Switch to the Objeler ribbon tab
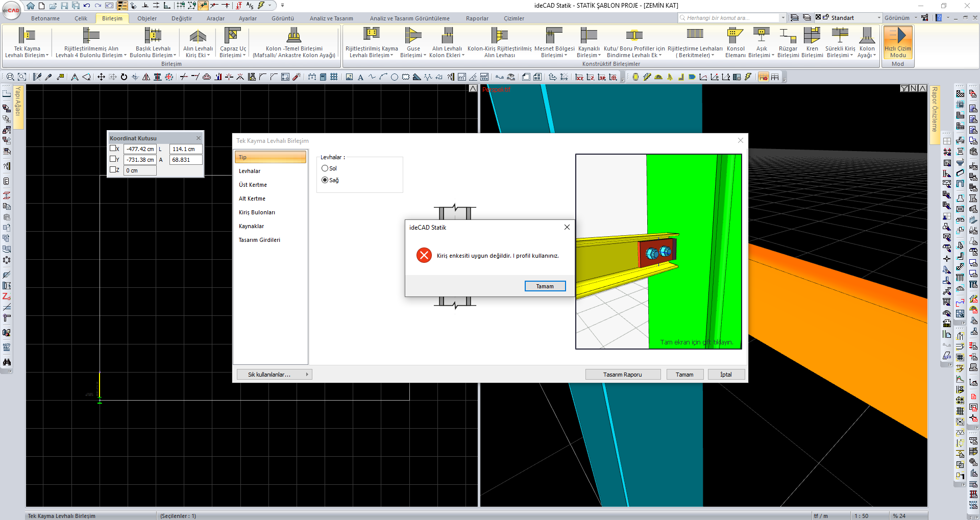 click(x=147, y=18)
